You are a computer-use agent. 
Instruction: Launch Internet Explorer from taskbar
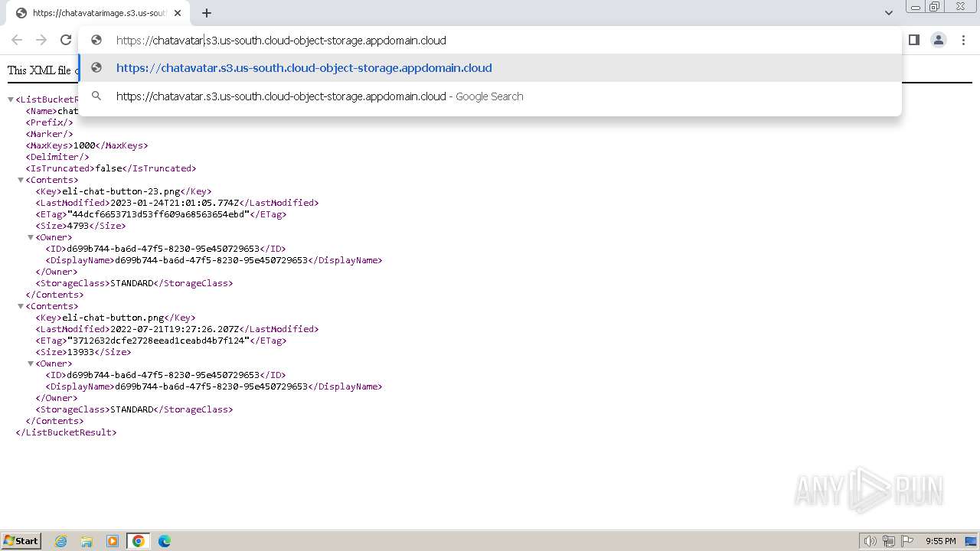61,541
